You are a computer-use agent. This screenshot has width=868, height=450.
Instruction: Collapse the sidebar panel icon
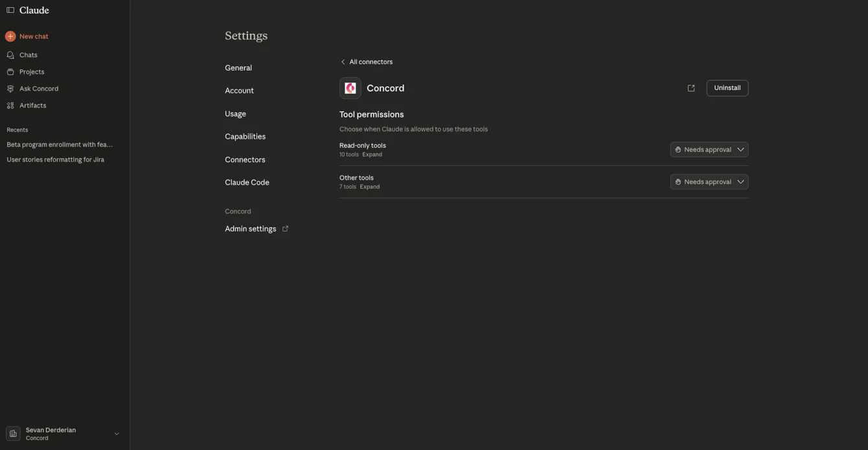point(10,10)
